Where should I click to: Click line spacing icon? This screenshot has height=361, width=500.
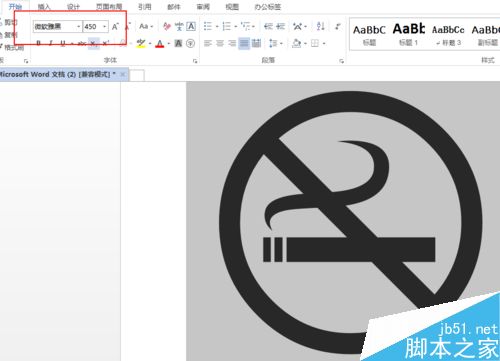tap(273, 43)
